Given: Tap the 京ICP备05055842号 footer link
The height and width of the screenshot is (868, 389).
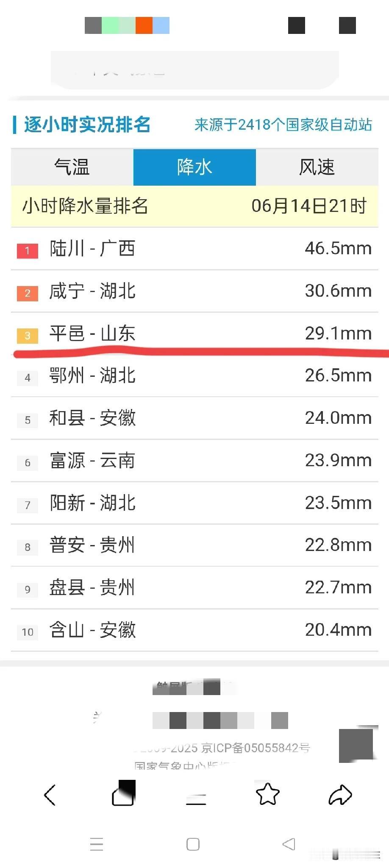Looking at the screenshot, I should click(256, 748).
